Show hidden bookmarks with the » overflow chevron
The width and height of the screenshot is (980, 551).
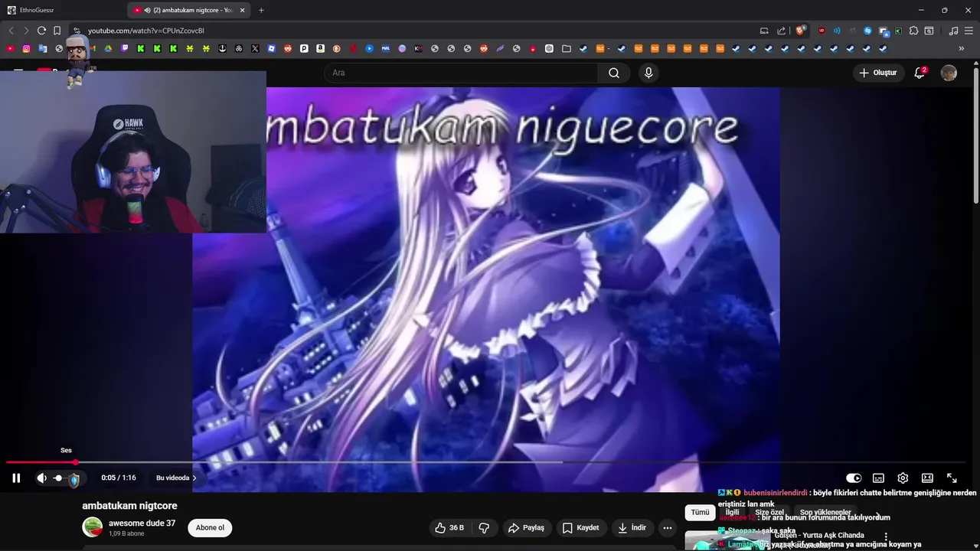[x=962, y=48]
